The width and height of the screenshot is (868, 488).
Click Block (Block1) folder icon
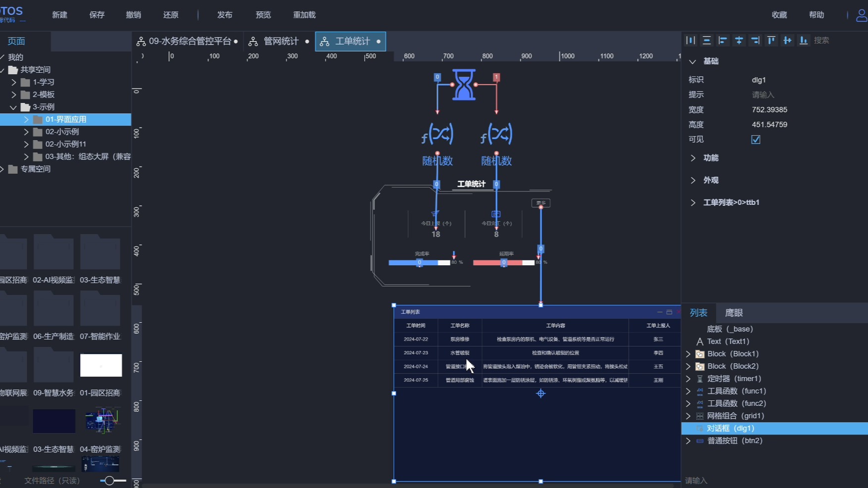(700, 354)
